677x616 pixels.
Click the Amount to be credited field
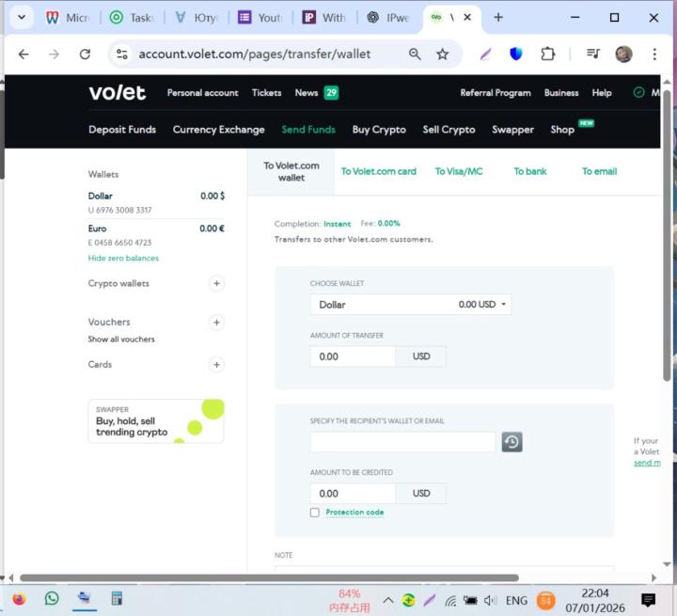click(x=353, y=494)
